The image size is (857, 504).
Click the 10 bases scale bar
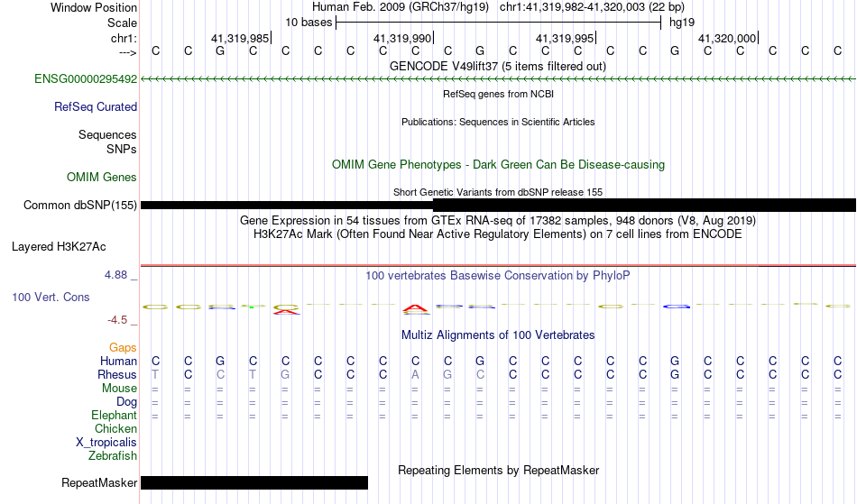[x=499, y=23]
